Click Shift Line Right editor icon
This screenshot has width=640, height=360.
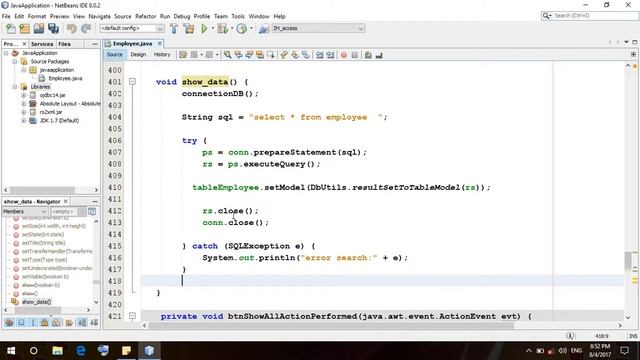(330, 55)
